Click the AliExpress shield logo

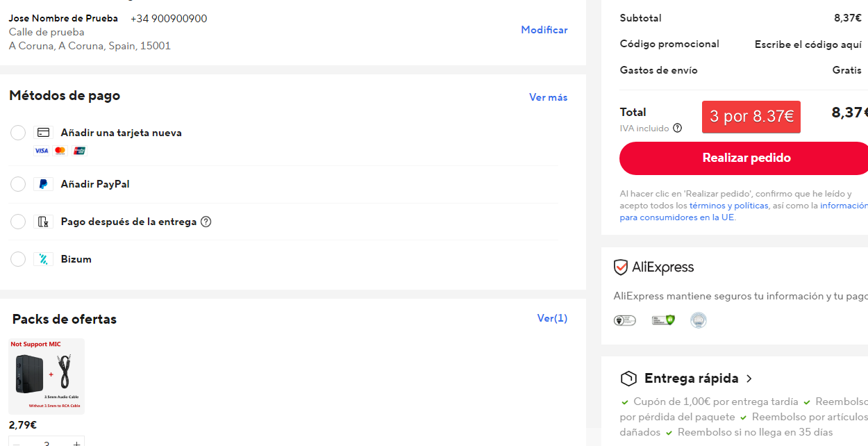[621, 267]
